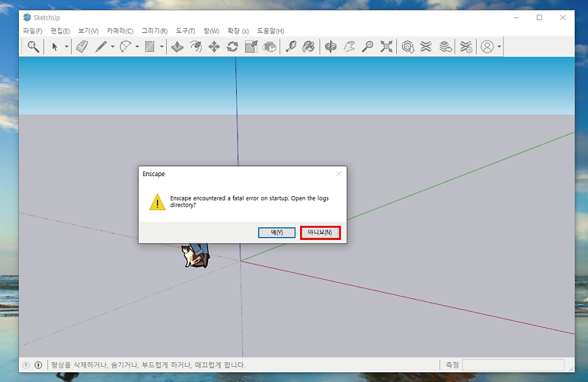The height and width of the screenshot is (382, 588).
Task: Select the Offset tool
Action: click(x=195, y=46)
